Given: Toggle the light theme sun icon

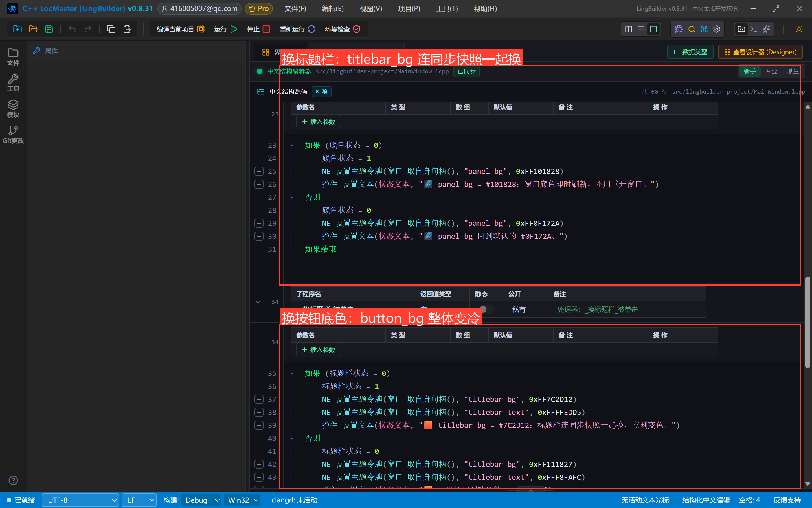Looking at the screenshot, I should pyautogui.click(x=799, y=29).
